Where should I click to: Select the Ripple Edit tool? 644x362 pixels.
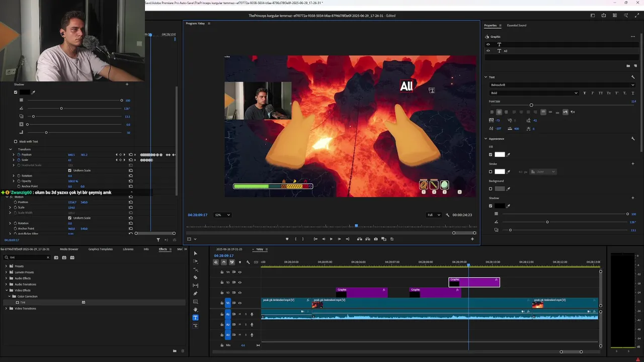click(196, 269)
